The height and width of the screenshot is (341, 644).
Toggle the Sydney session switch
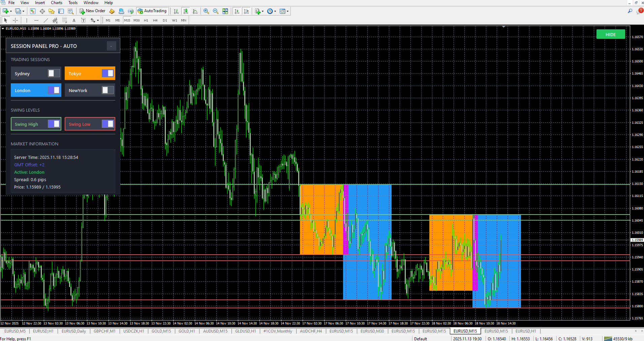(54, 73)
